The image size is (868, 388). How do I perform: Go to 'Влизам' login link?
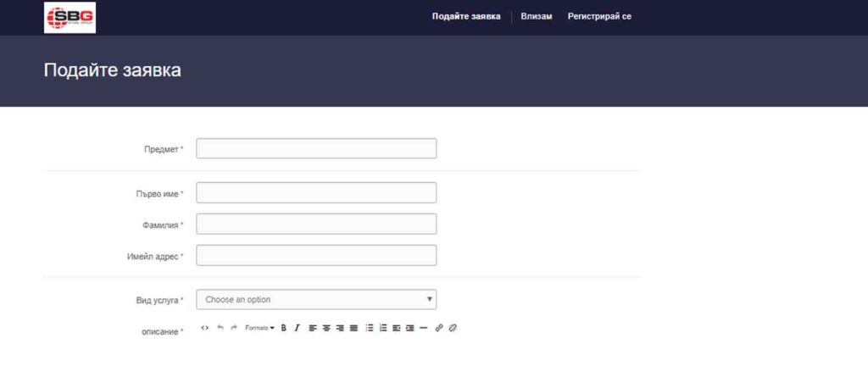pos(537,17)
